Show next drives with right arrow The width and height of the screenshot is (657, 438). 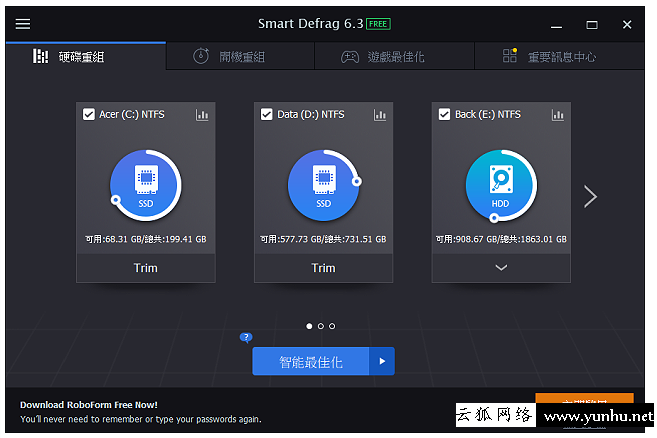coord(590,196)
